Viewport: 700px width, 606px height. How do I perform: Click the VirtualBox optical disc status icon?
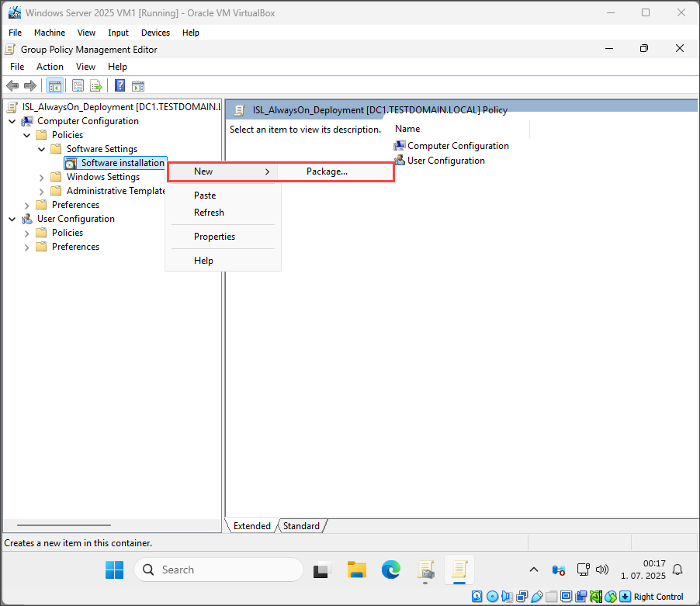(x=492, y=596)
